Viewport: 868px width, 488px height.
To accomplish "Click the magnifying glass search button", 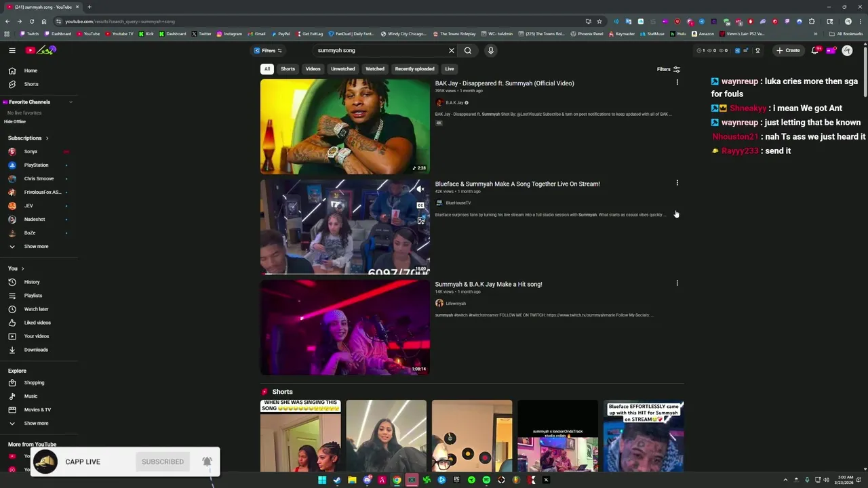I will tap(468, 50).
